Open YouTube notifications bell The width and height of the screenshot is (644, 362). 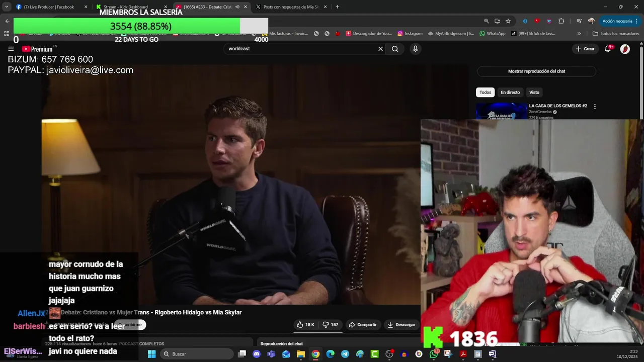(608, 49)
